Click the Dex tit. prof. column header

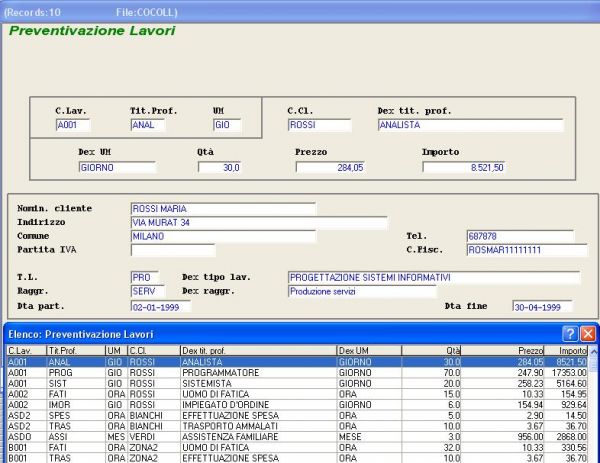(258, 351)
